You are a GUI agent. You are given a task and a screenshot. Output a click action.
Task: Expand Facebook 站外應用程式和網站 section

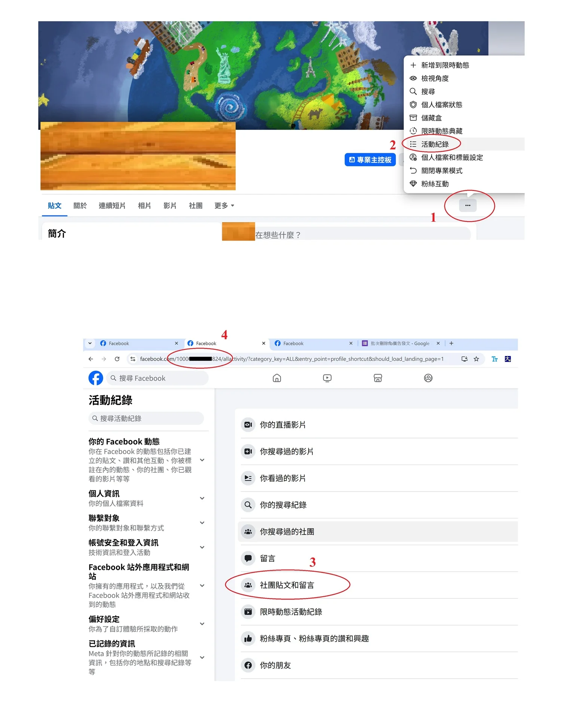pyautogui.click(x=202, y=586)
